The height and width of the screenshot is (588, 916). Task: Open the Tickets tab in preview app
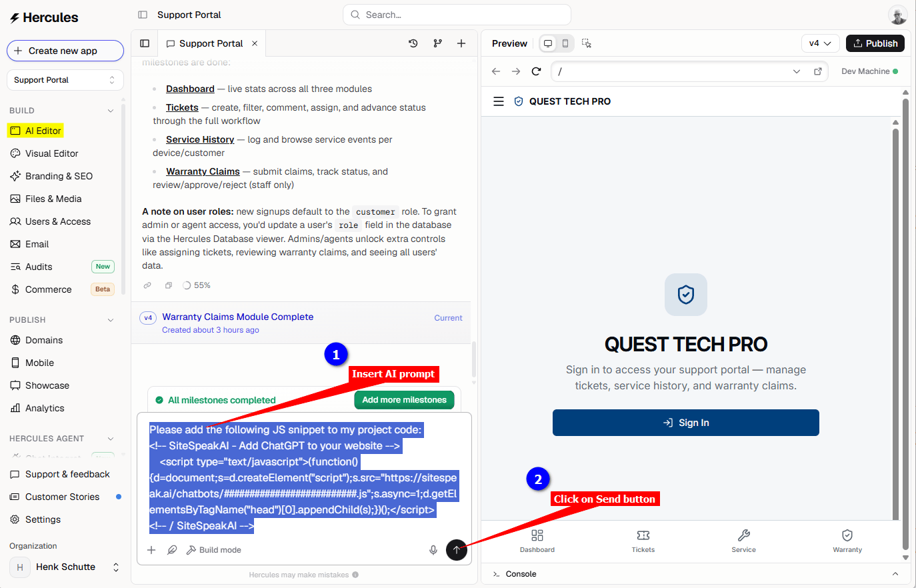click(643, 541)
